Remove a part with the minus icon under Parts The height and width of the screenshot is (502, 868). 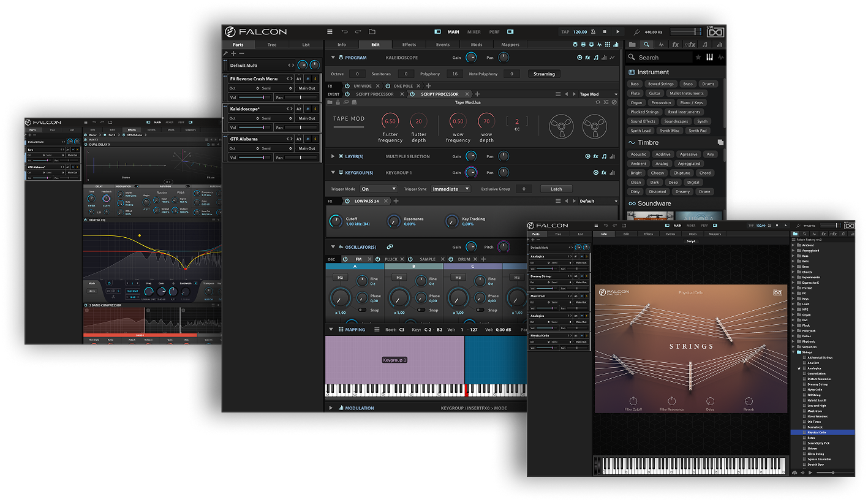(x=241, y=53)
